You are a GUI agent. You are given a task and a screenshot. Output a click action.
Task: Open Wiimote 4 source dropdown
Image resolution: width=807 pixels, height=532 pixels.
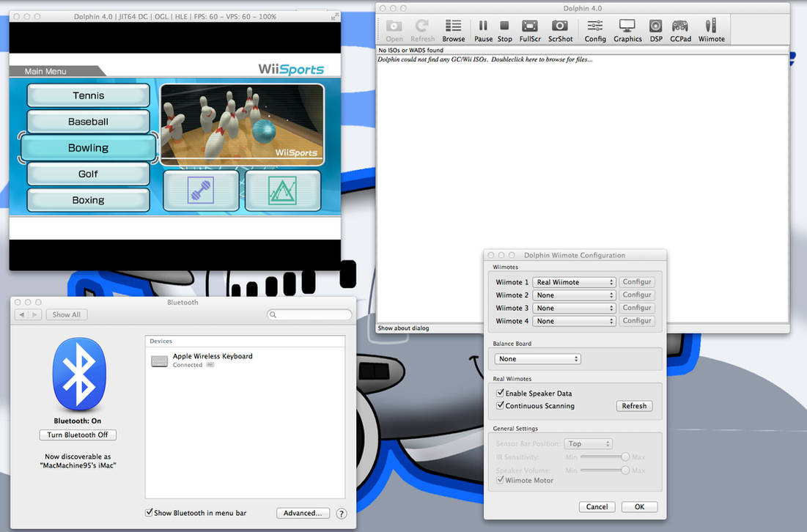[574, 321]
